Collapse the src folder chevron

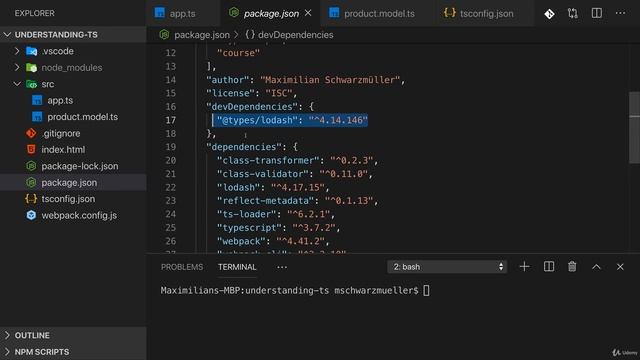click(x=17, y=84)
